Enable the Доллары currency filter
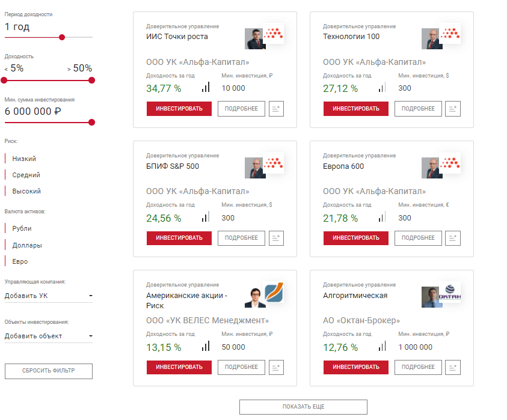This screenshot has height=420, width=507. (x=27, y=245)
